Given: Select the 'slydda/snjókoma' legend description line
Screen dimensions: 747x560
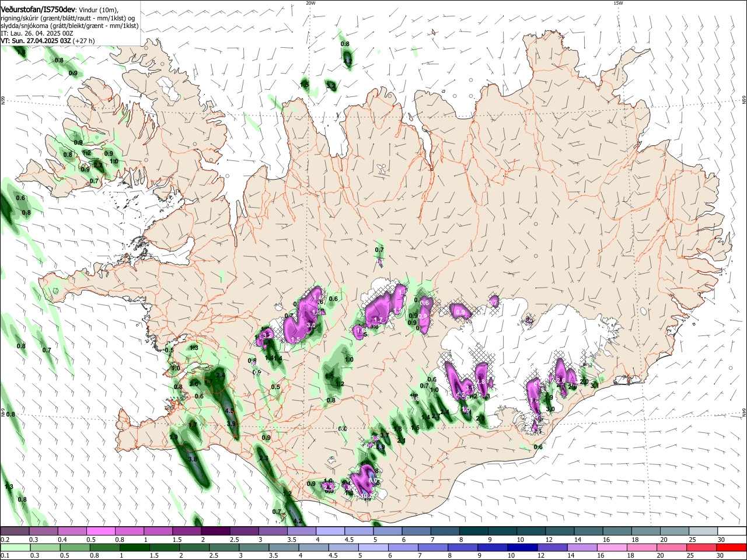Looking at the screenshot, I should coord(69,26).
